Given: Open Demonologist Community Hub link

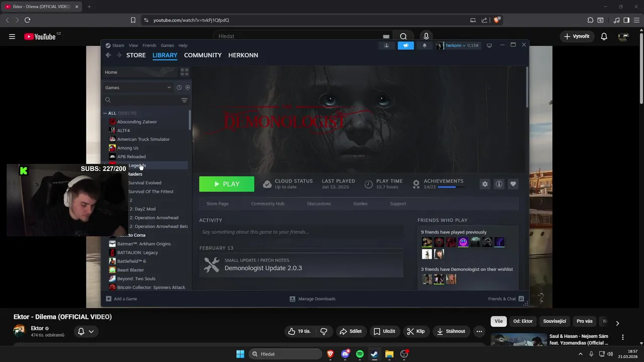Looking at the screenshot, I should click(268, 204).
